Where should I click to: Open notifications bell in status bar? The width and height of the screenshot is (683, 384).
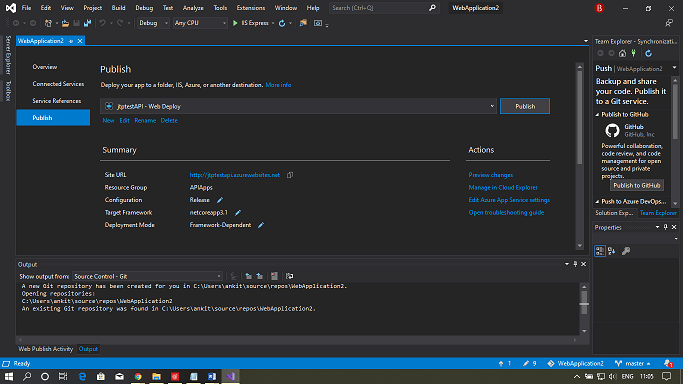click(668, 363)
